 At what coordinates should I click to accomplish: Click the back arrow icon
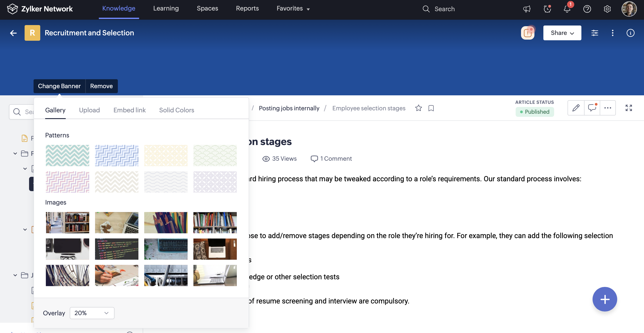click(x=13, y=33)
